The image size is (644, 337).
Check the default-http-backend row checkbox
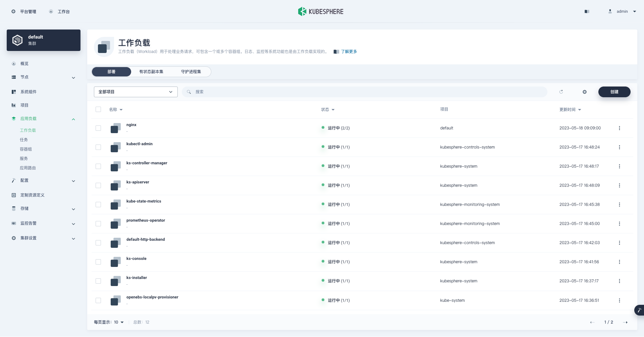(98, 243)
